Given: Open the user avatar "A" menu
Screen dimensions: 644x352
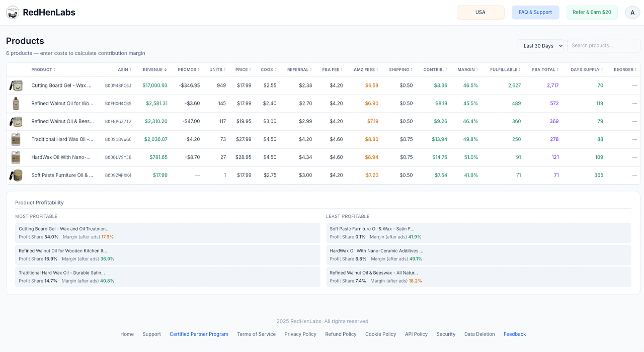Looking at the screenshot, I should [632, 13].
